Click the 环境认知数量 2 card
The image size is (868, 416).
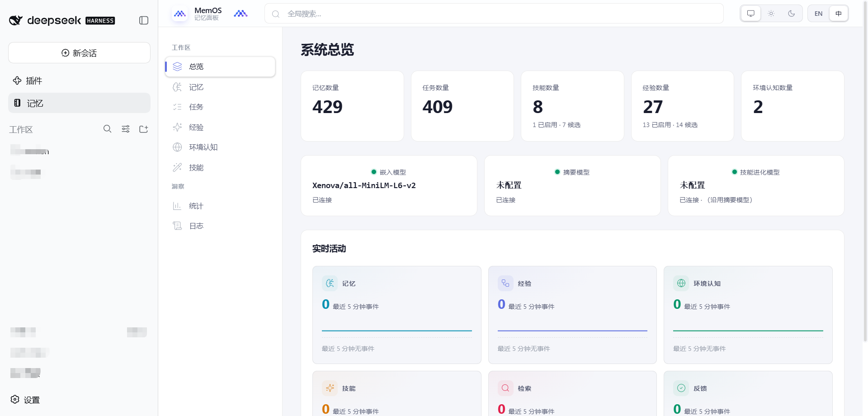click(793, 106)
